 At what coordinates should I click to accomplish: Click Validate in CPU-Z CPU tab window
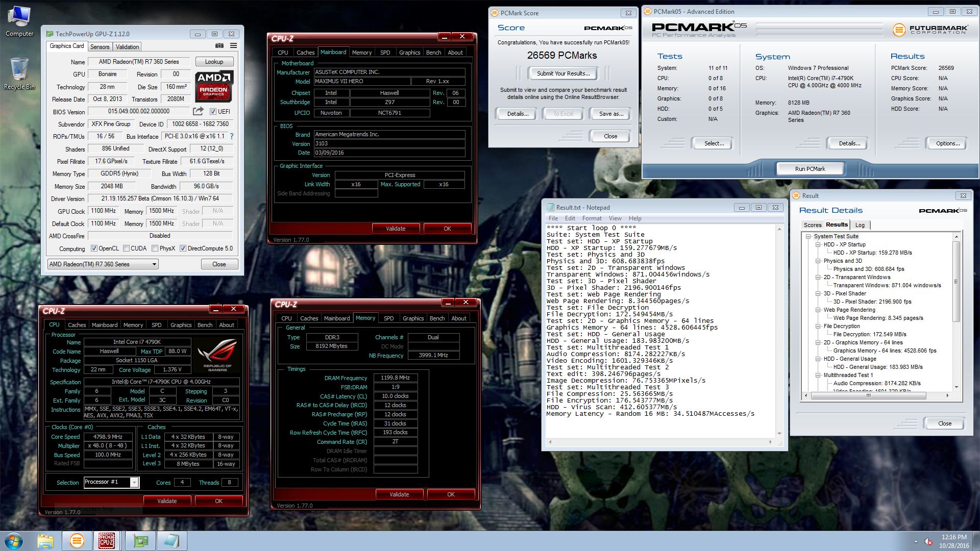click(x=167, y=501)
